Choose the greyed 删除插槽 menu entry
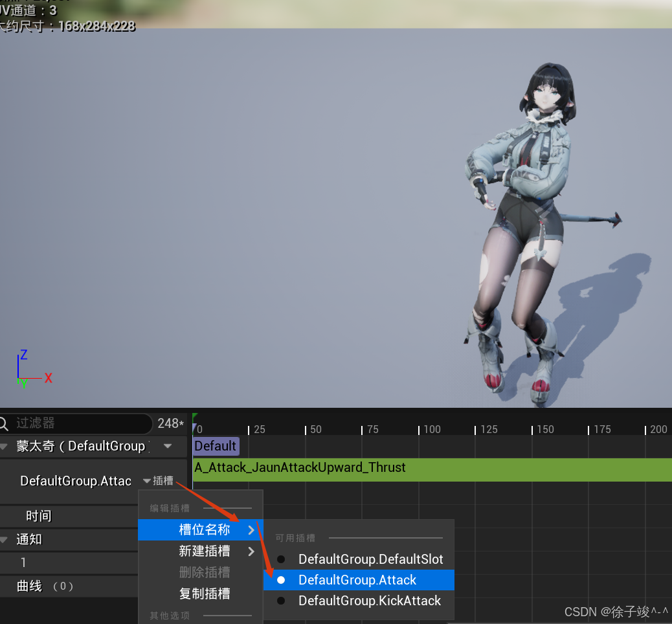The width and height of the screenshot is (672, 624). (200, 572)
